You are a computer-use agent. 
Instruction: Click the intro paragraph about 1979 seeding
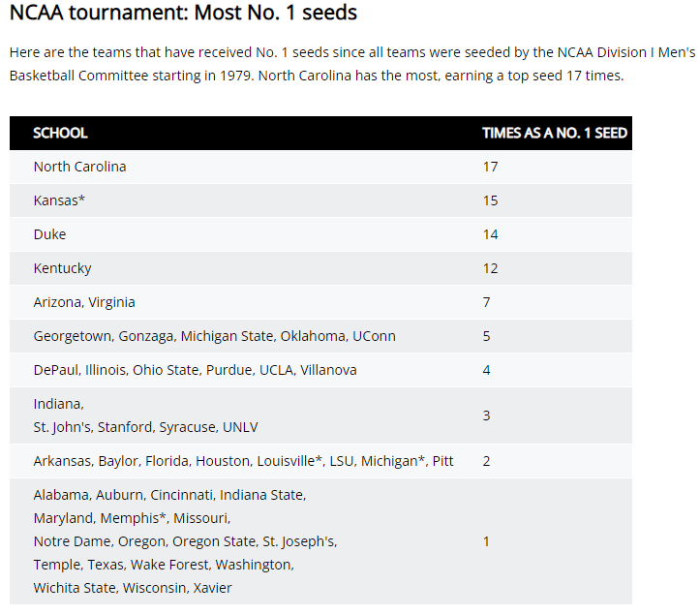tap(352, 64)
